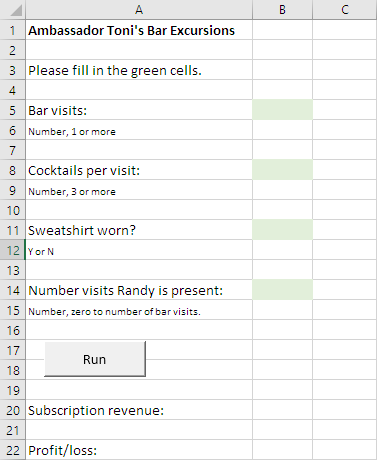Select the green Cocktails per visit cell
This screenshot has width=377, height=460.
(283, 170)
